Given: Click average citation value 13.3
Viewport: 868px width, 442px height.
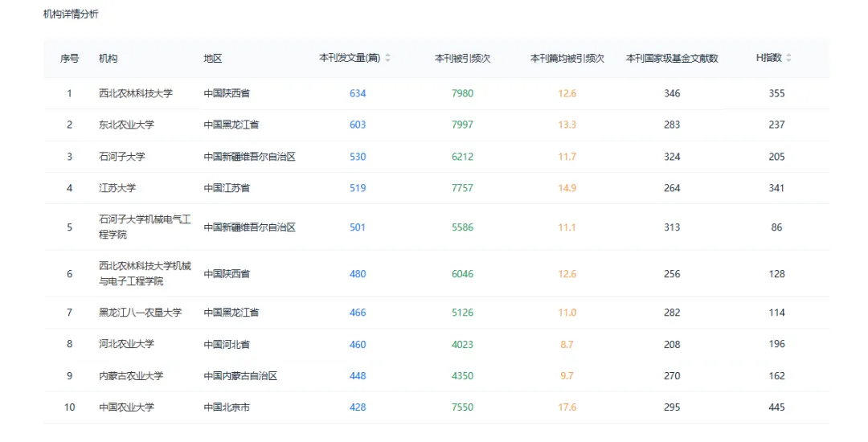Looking at the screenshot, I should coord(567,125).
